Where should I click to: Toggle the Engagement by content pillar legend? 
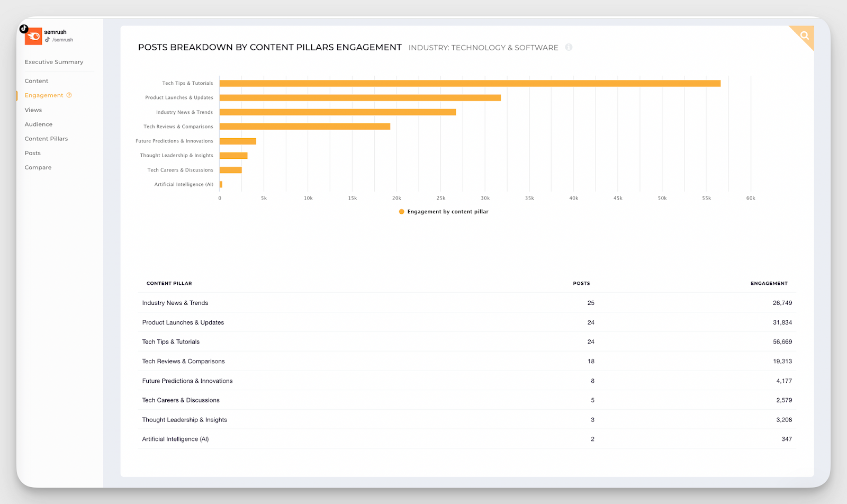tap(444, 211)
